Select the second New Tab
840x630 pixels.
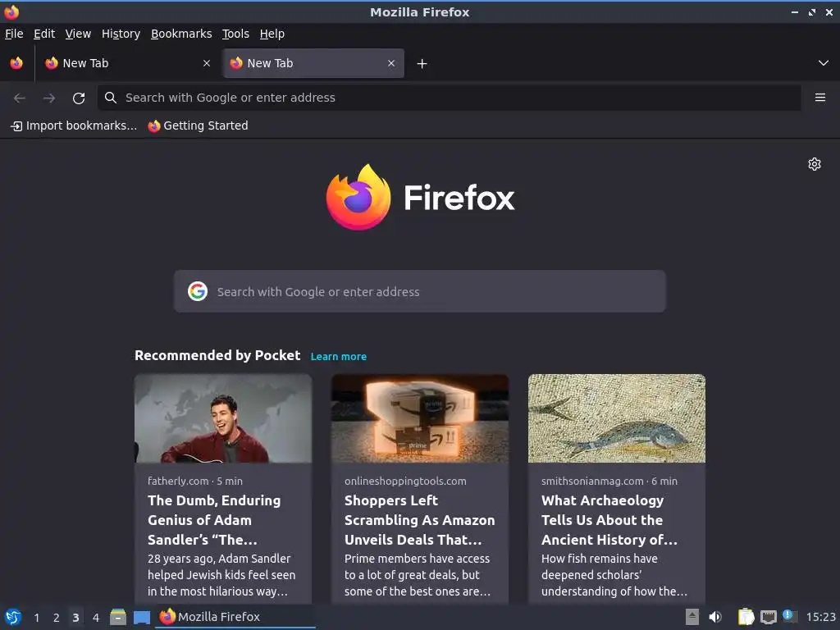(313, 63)
